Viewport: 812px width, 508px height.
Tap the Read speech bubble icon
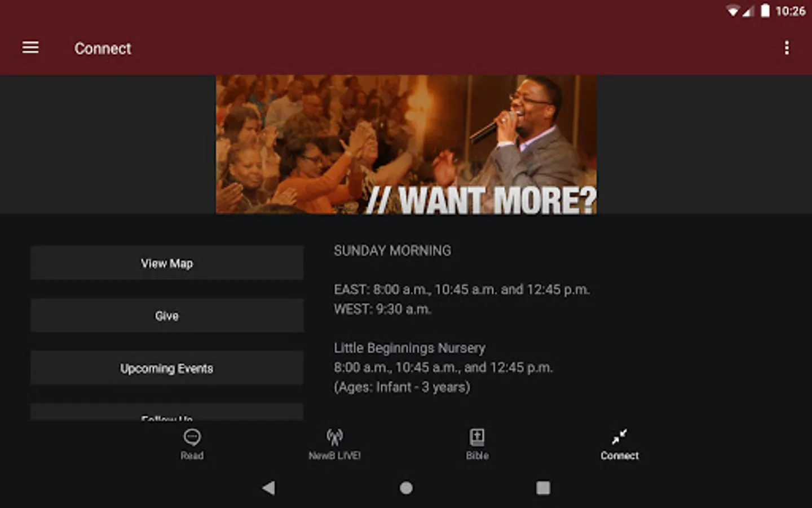[x=192, y=437]
